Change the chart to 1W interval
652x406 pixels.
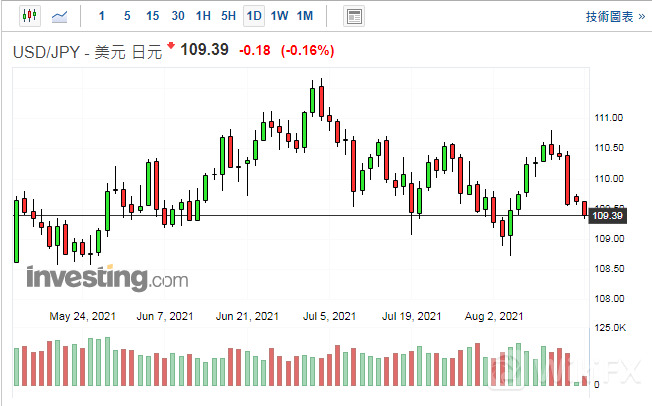(279, 16)
